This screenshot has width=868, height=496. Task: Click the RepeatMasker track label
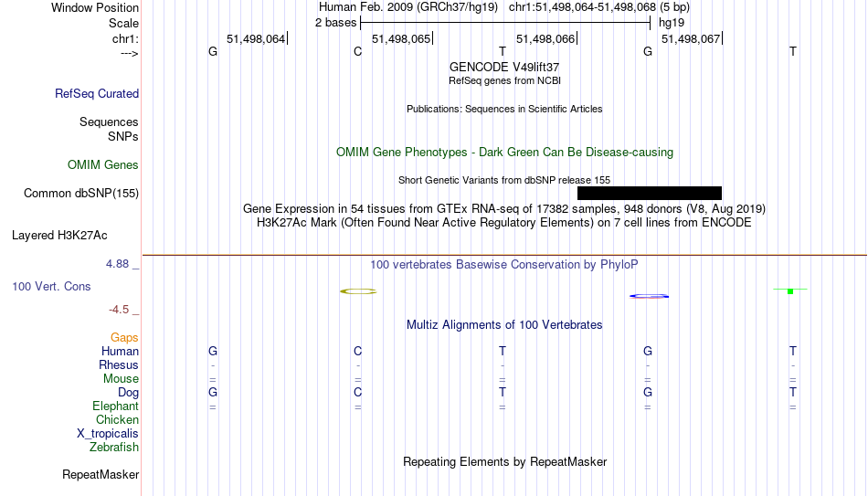[x=101, y=474]
